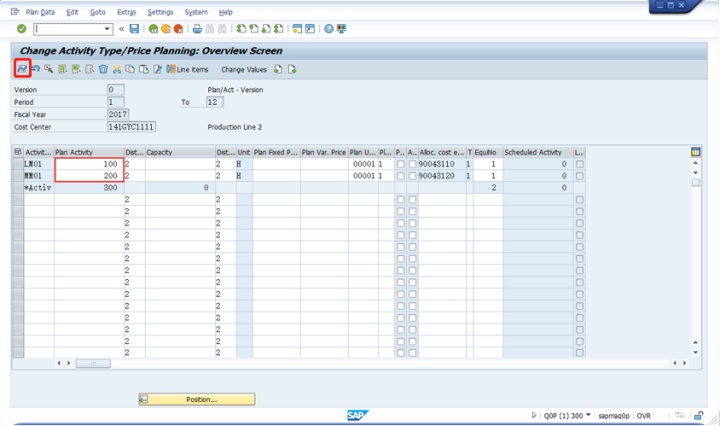
Task: Open Customize Local Layout monitor icon
Action: tap(341, 29)
